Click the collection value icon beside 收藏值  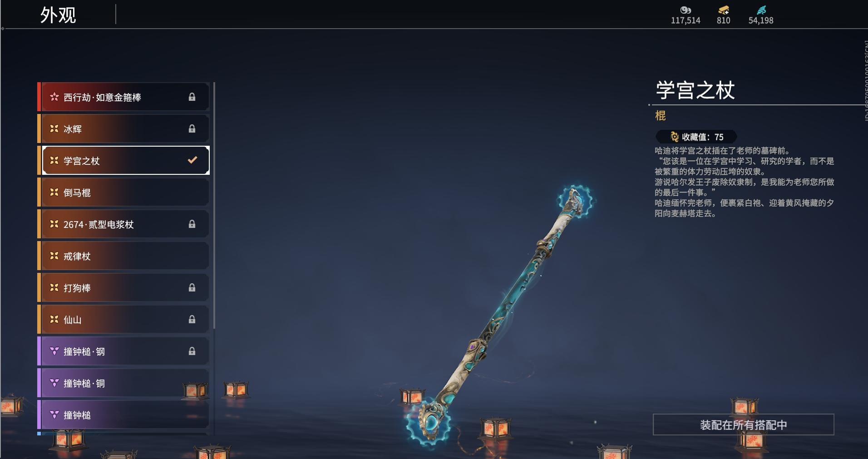[675, 137]
